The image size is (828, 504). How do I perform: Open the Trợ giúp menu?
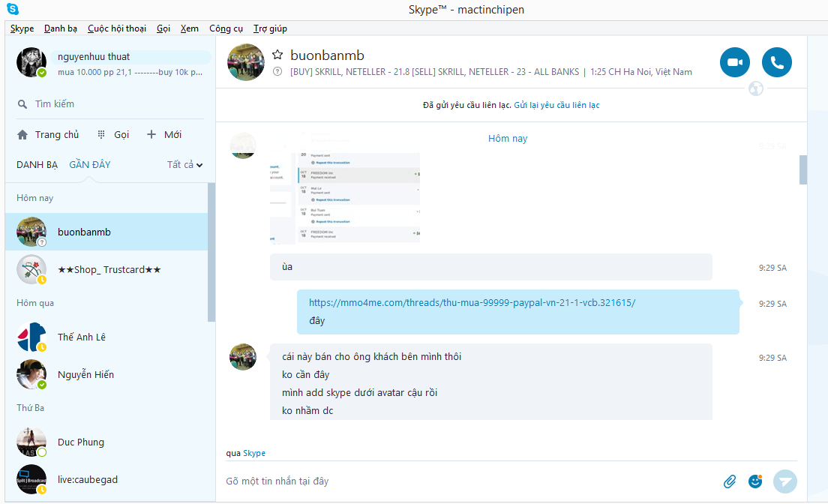[270, 28]
